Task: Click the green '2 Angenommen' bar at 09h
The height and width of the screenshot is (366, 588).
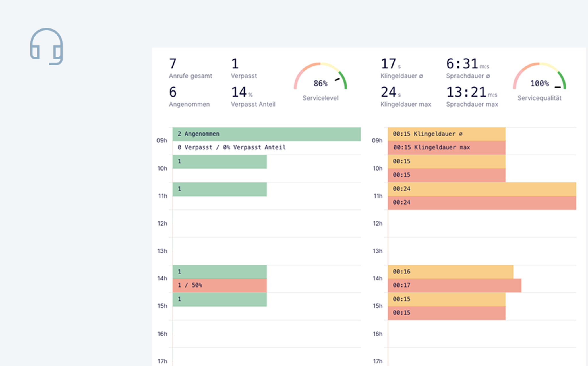Action: (x=266, y=134)
